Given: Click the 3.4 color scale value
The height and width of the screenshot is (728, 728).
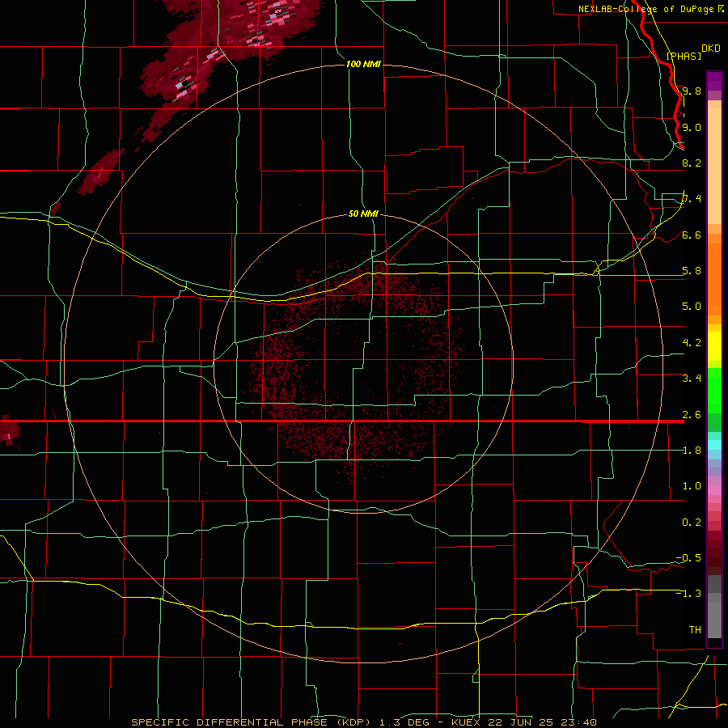Looking at the screenshot, I should 692,379.
